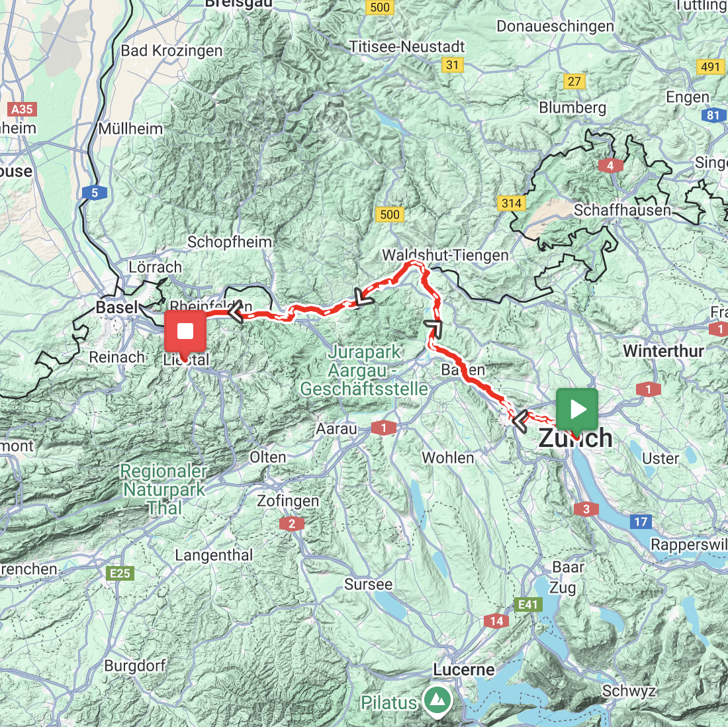Click the A35 highway shield

point(22,110)
